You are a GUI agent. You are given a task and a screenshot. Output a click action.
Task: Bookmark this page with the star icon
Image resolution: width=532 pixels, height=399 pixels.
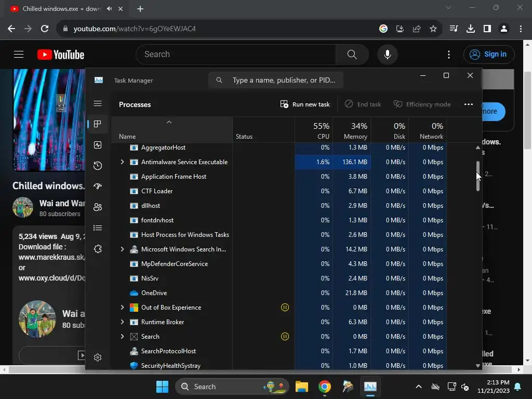pyautogui.click(x=433, y=29)
